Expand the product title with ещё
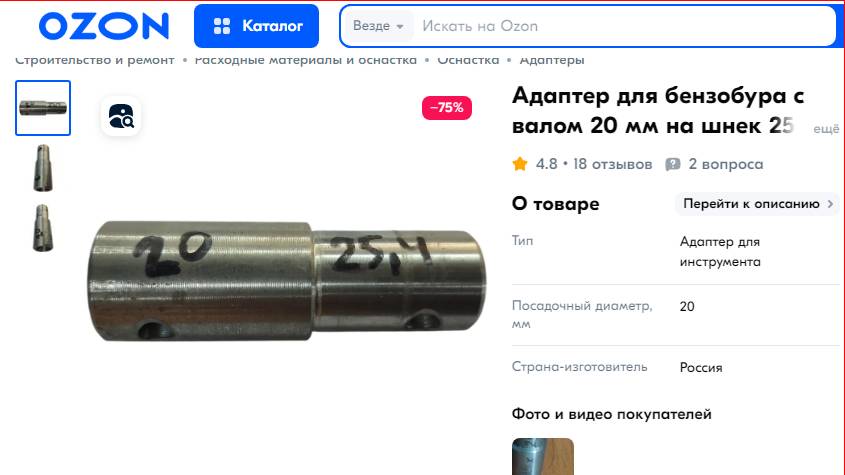Image resolution: width=845 pixels, height=475 pixels. click(x=826, y=129)
